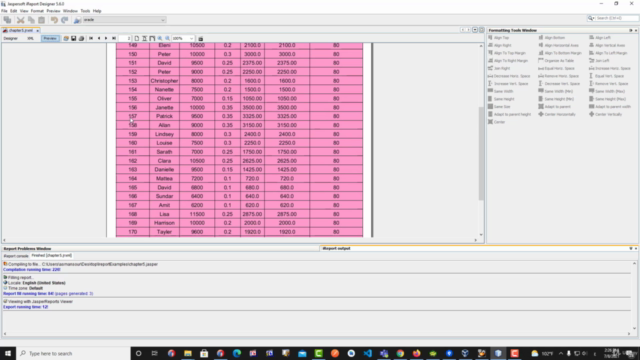The image size is (640, 360).
Task: Open the 100% zoom level dropdown
Action: tap(183, 38)
